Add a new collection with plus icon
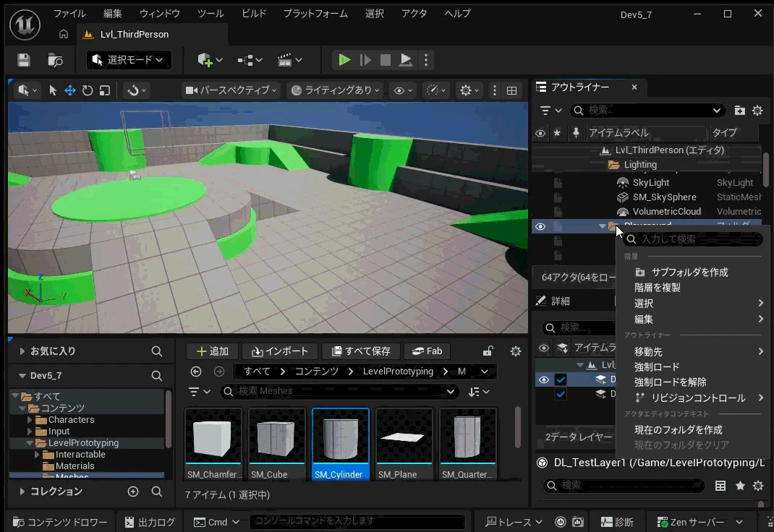This screenshot has height=532, width=774. click(133, 491)
